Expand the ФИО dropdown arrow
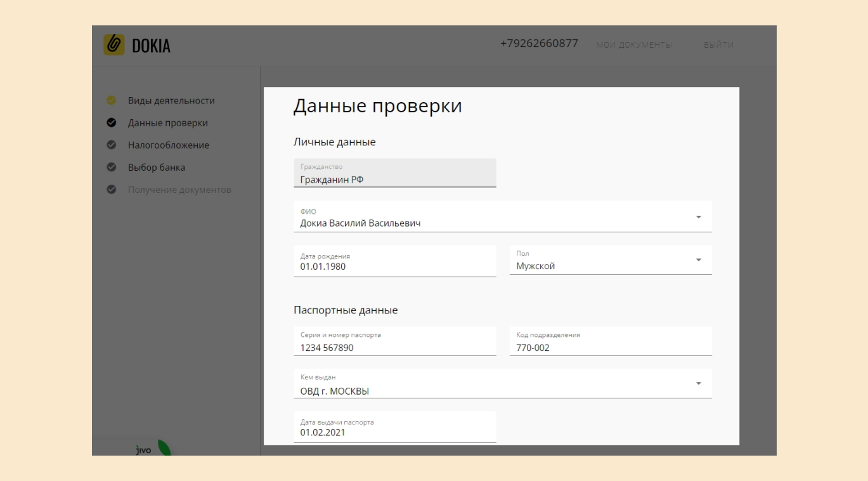This screenshot has height=481, width=868. pos(699,217)
